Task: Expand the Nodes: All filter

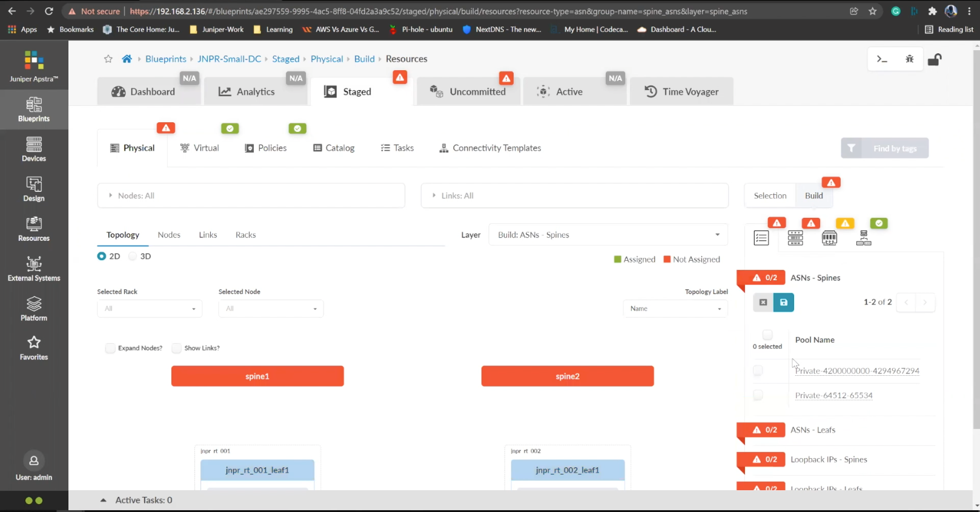Action: (x=251, y=195)
